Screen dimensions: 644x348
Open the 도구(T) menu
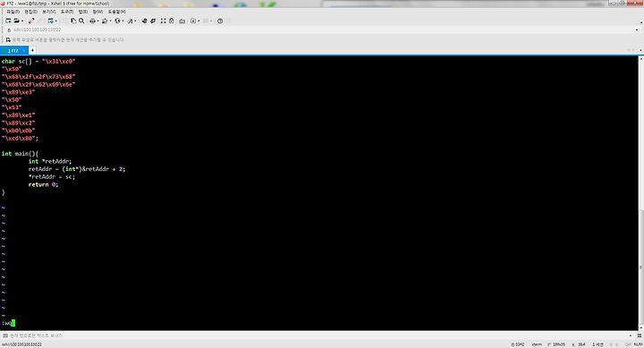(67, 12)
